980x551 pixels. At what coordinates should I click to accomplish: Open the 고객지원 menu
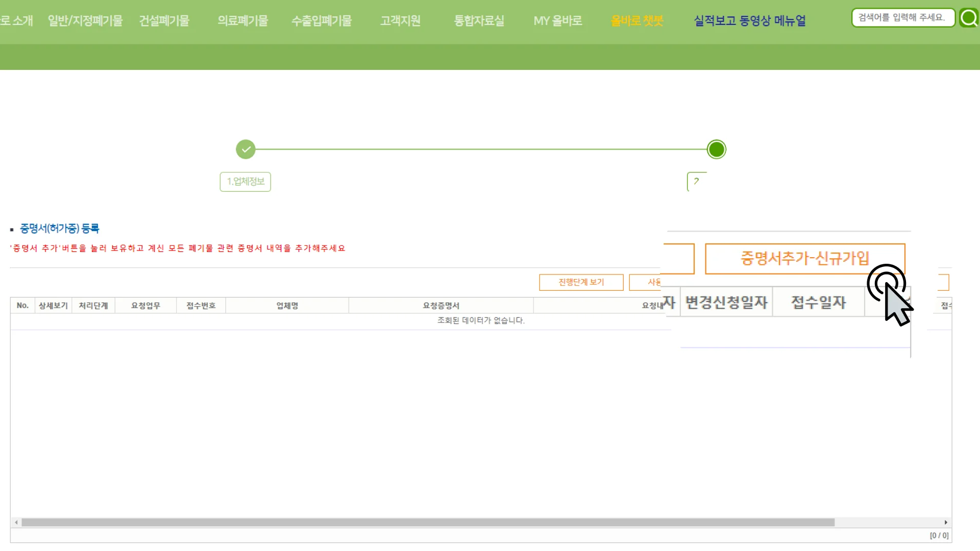coord(400,21)
